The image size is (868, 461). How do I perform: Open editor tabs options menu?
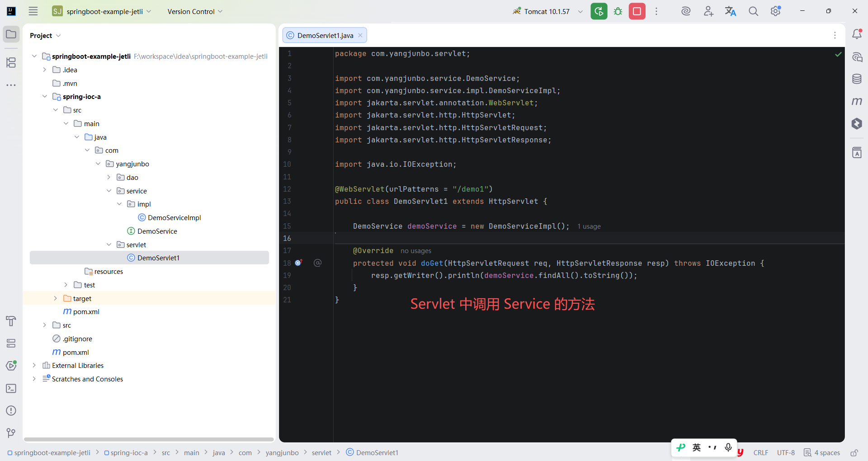pyautogui.click(x=835, y=35)
